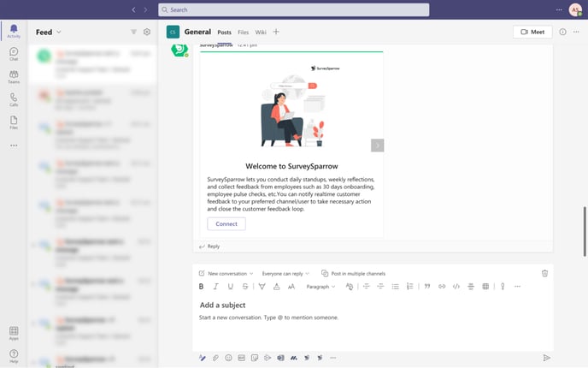Insert a GIF

click(242, 358)
